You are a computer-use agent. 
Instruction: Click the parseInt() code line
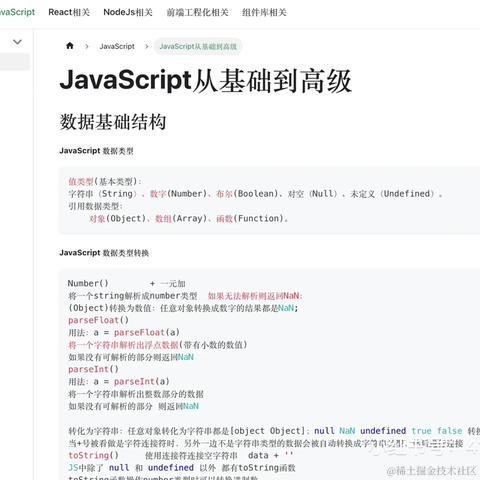point(93,369)
